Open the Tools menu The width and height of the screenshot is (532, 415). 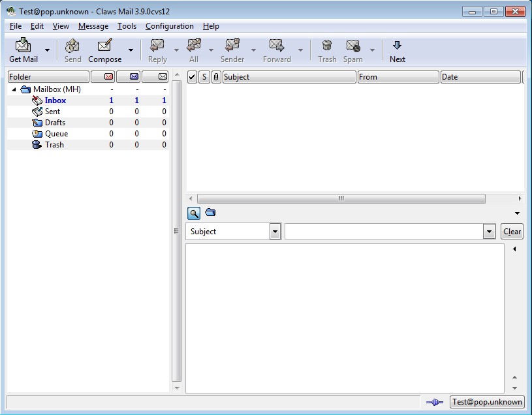click(127, 26)
